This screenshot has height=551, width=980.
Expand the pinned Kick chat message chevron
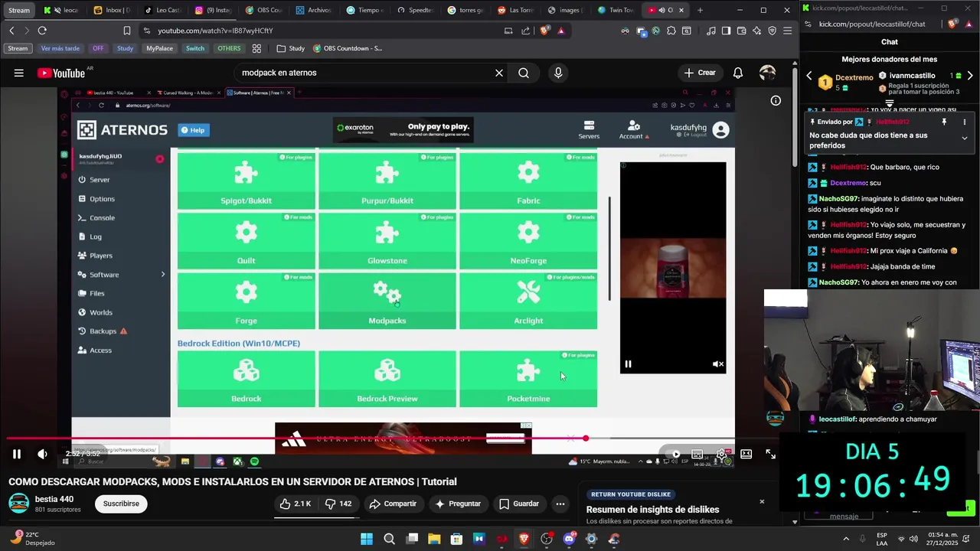pyautogui.click(x=965, y=139)
